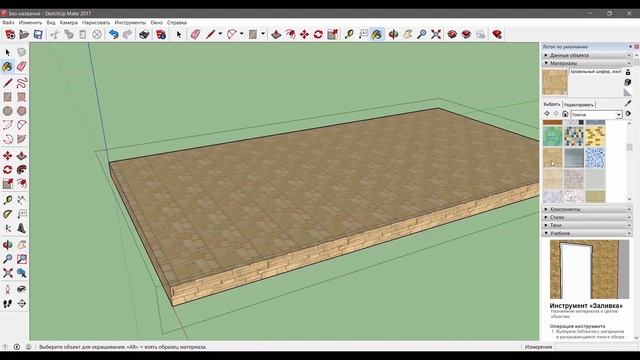Image resolution: width=640 pixels, height=360 pixels.
Task: Select the Axes tool
Action: pos(8,228)
